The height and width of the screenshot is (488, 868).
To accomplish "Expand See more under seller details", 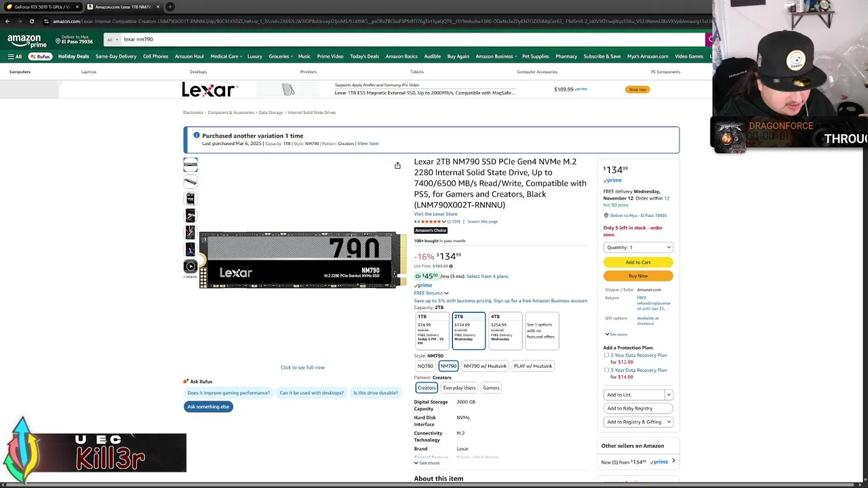I will 616,334.
